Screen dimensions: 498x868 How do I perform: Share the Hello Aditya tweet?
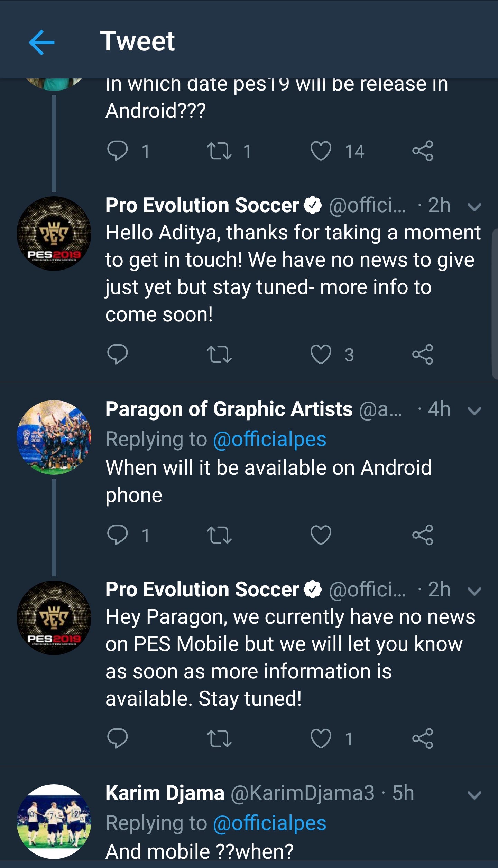(x=423, y=354)
